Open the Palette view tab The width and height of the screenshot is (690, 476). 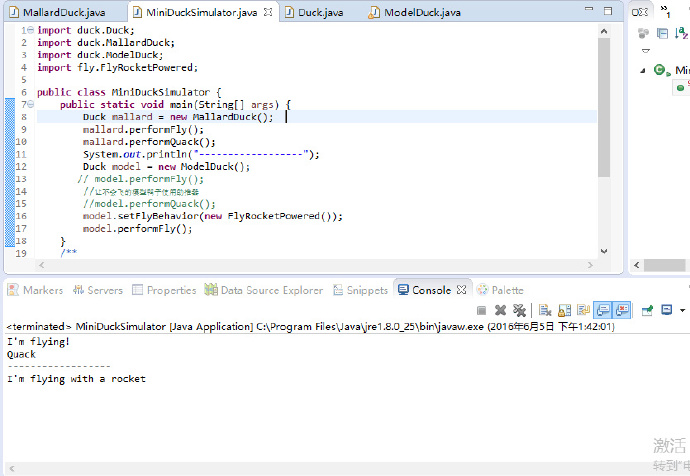(500, 290)
